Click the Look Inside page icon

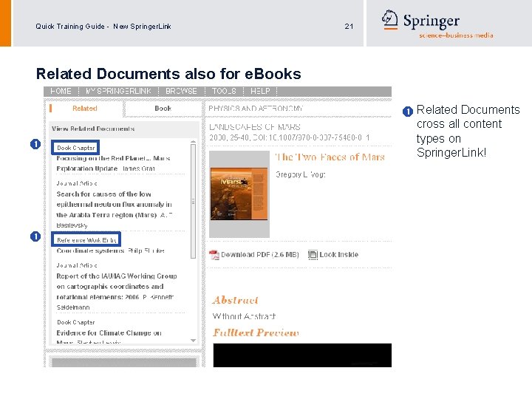pos(313,254)
